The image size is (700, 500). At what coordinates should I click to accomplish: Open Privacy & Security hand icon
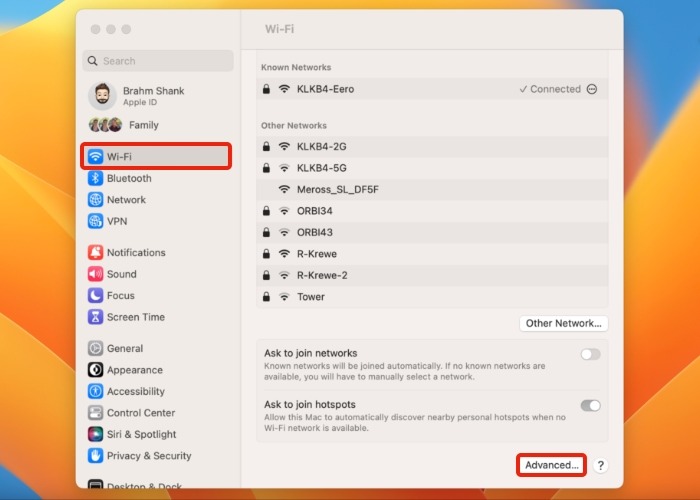point(95,455)
